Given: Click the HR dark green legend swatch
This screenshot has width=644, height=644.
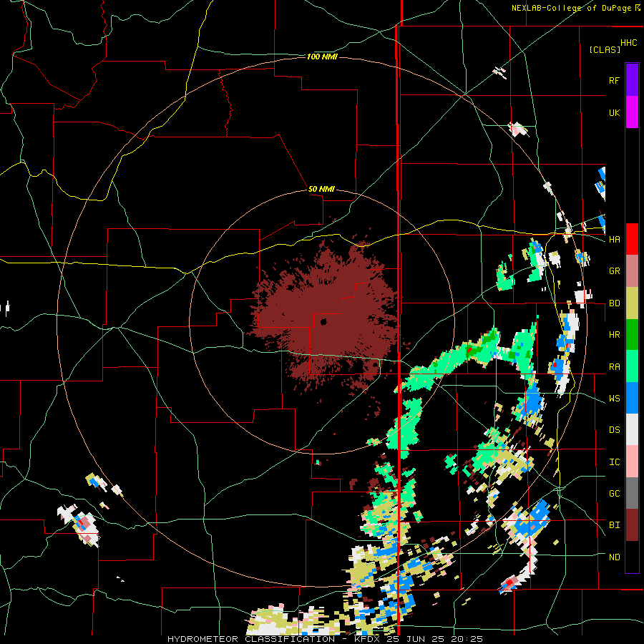Looking at the screenshot, I should pos(632,335).
